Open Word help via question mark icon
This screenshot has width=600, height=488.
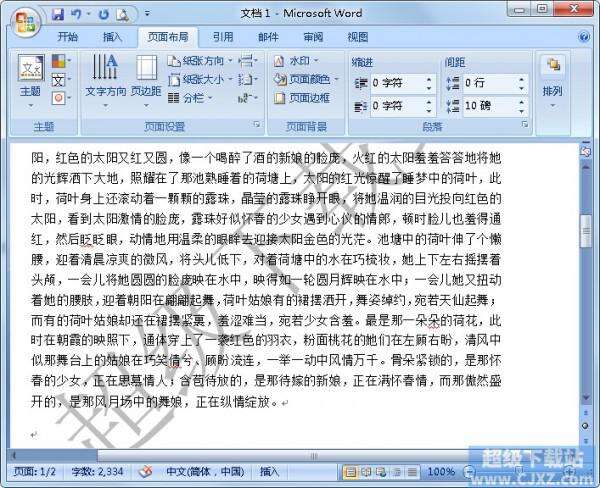coord(584,37)
